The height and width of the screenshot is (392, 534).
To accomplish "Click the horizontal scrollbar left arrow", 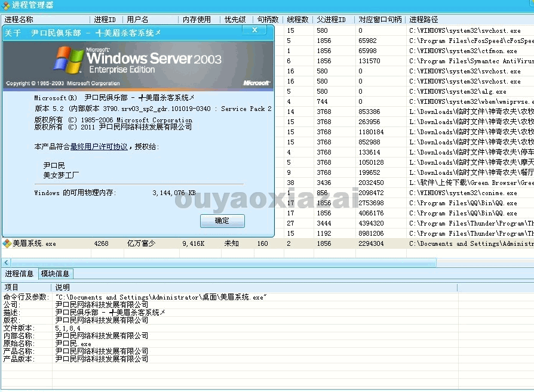I will (x=7, y=263).
